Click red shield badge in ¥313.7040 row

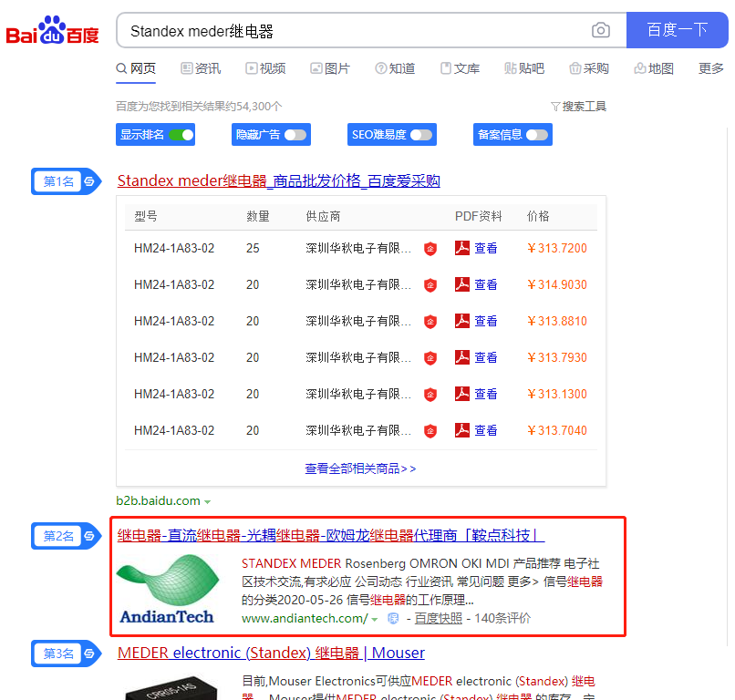[430, 430]
